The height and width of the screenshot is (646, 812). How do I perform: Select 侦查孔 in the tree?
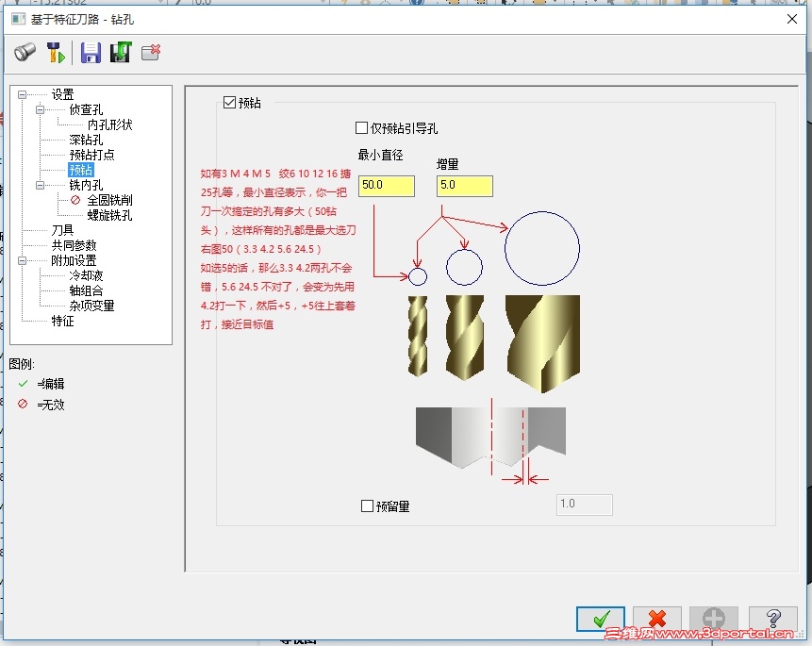[x=86, y=109]
